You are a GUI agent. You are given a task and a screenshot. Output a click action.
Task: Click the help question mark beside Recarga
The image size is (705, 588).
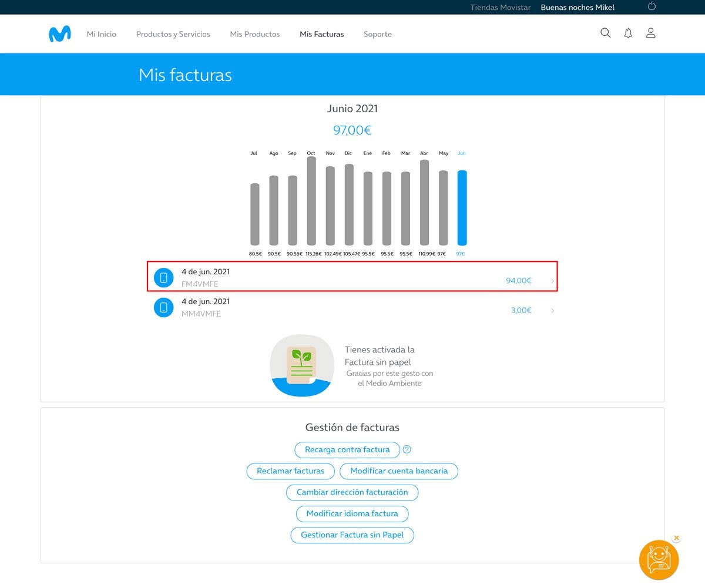pos(407,449)
